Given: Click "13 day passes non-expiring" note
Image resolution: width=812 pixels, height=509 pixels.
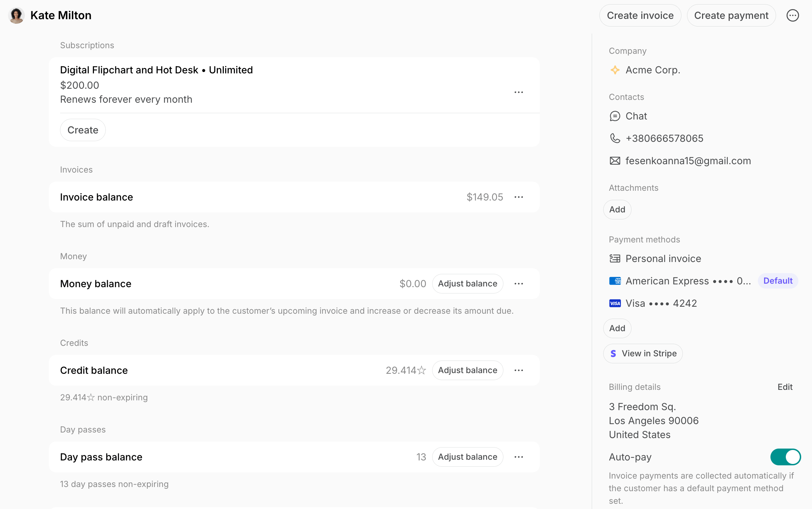Looking at the screenshot, I should pos(114,484).
